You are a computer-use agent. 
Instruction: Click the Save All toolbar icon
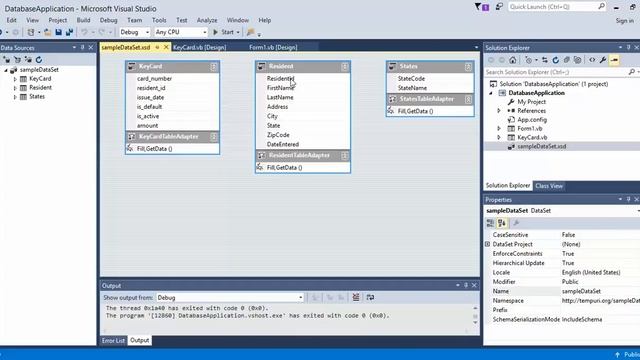click(x=69, y=32)
